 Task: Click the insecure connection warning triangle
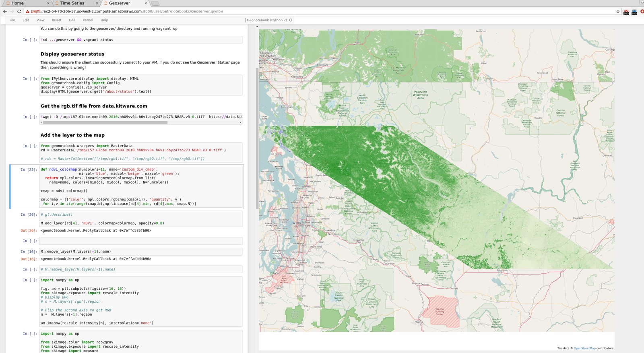[x=27, y=11]
